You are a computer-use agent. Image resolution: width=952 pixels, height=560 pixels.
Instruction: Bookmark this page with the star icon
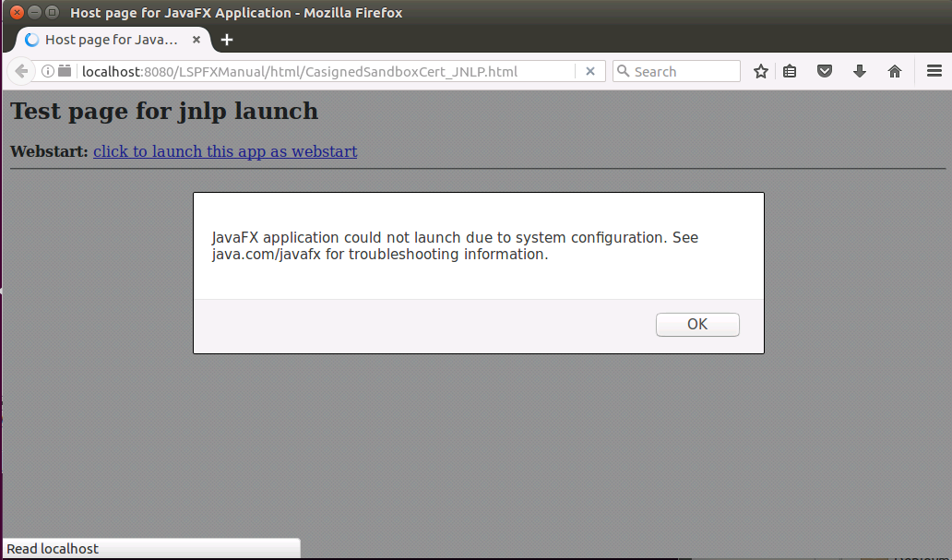761,71
